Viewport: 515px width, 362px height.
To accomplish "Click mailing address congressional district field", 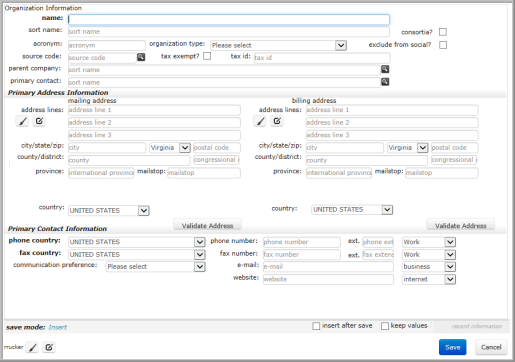I will 217,160.
